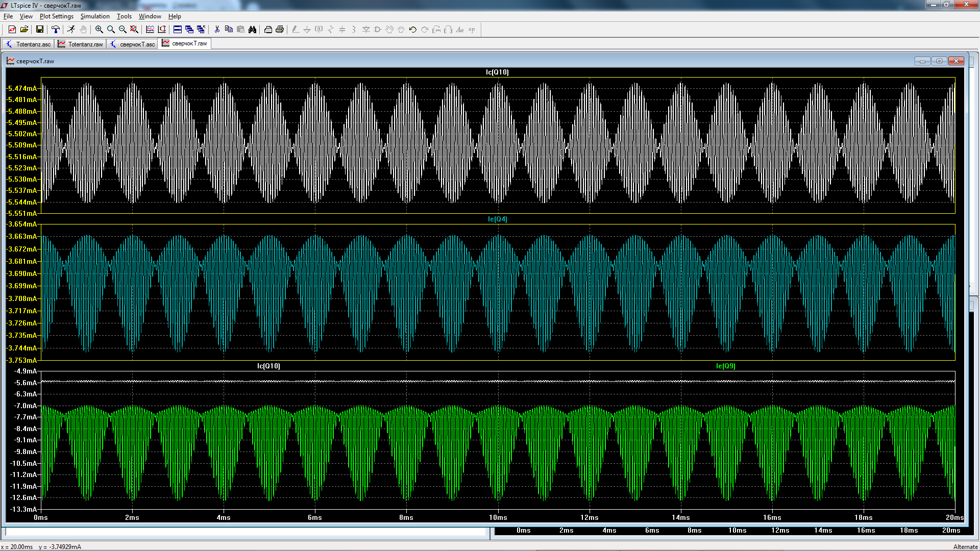Click the Zoom to Fit icon

(134, 30)
